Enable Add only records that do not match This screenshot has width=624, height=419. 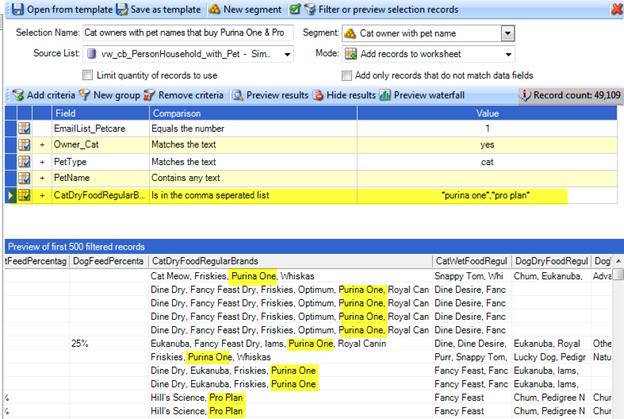(x=347, y=75)
